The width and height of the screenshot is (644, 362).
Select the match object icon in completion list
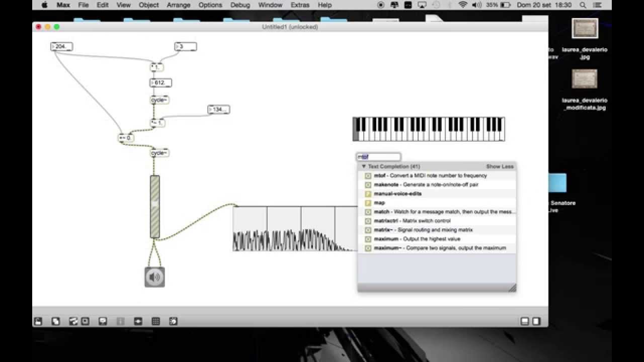click(368, 212)
